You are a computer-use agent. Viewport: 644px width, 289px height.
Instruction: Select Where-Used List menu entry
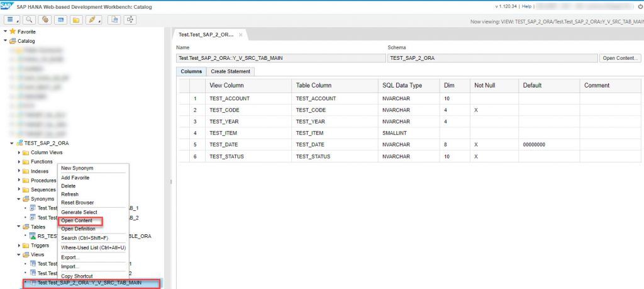pos(93,247)
